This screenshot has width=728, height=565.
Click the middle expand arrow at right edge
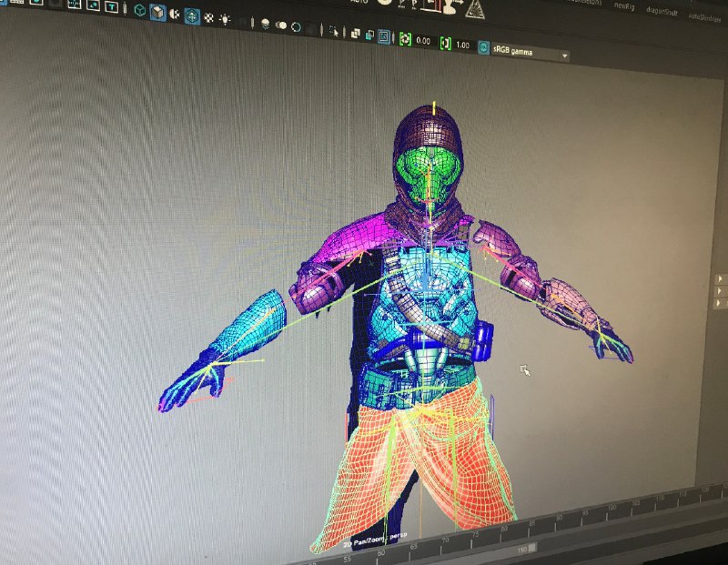tap(720, 291)
